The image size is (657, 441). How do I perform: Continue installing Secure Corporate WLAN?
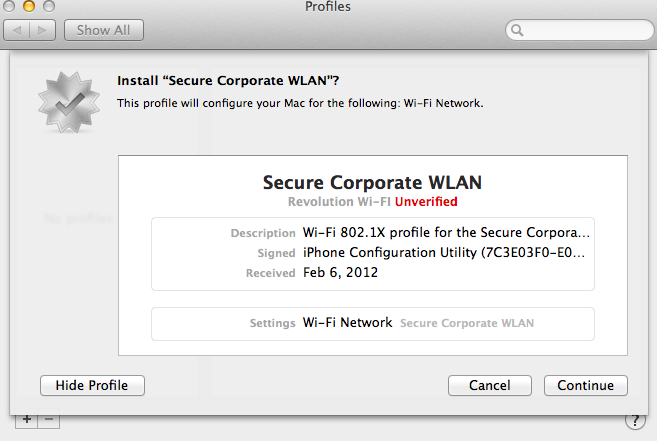click(585, 385)
